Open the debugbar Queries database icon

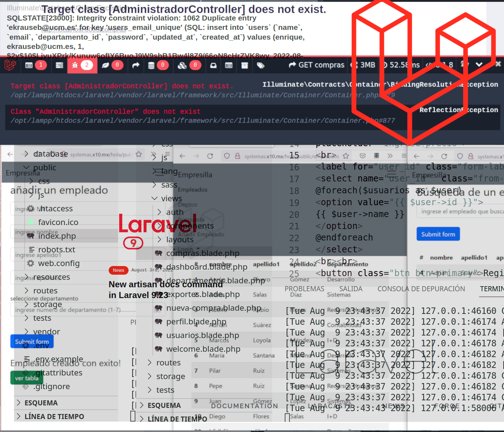(151, 65)
